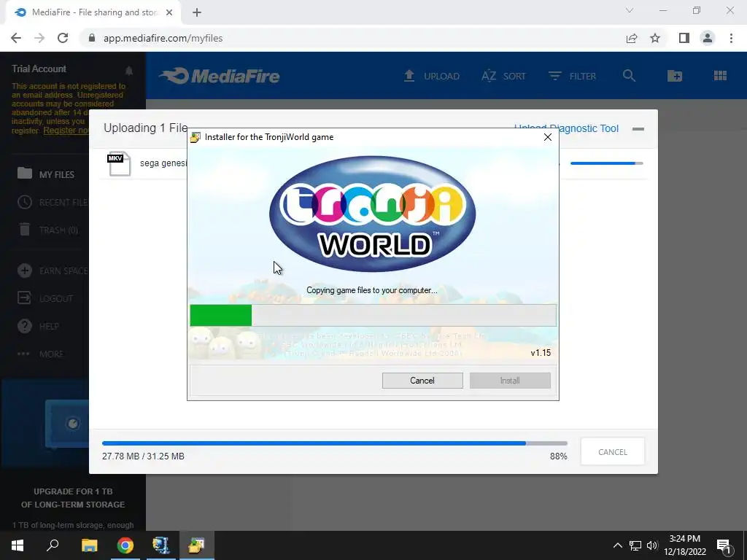Screen dimensions: 747x560
Task: Go back in Chrome
Action: click(16, 38)
